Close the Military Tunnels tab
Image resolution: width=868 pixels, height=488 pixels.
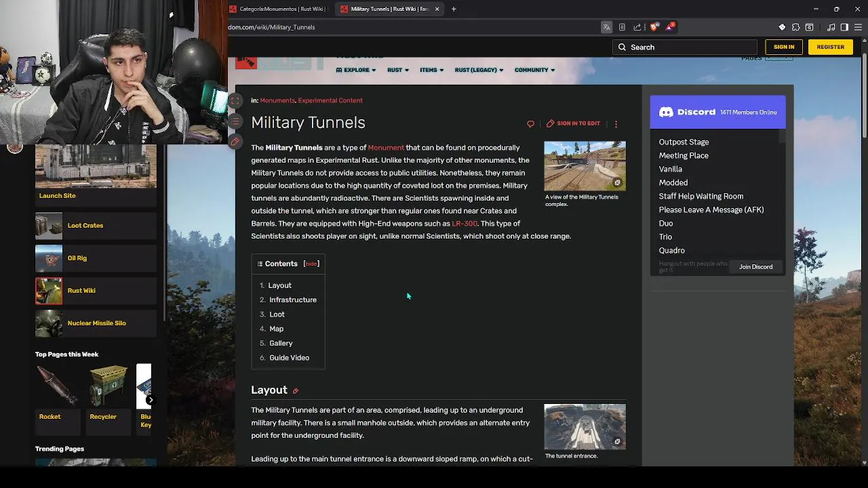[x=437, y=9]
